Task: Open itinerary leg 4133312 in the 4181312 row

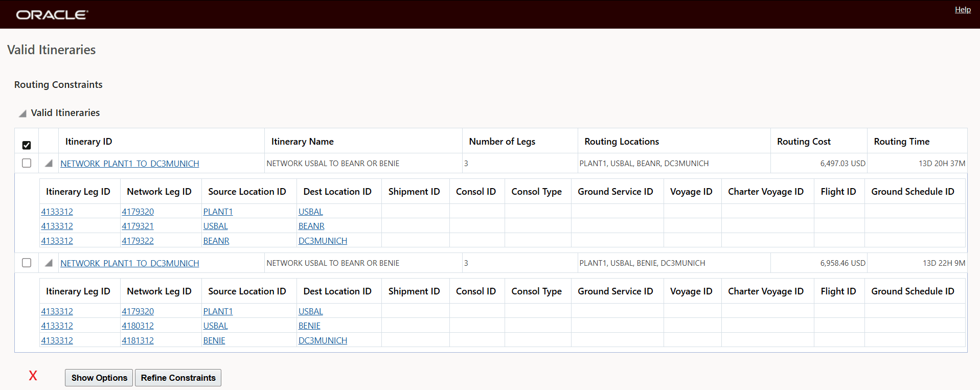Action: 57,340
